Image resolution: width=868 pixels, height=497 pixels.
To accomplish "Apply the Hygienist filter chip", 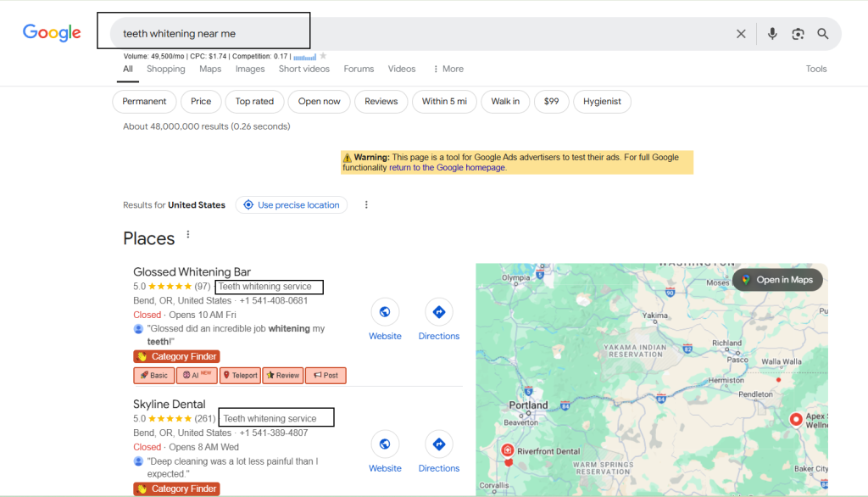I will click(x=602, y=102).
